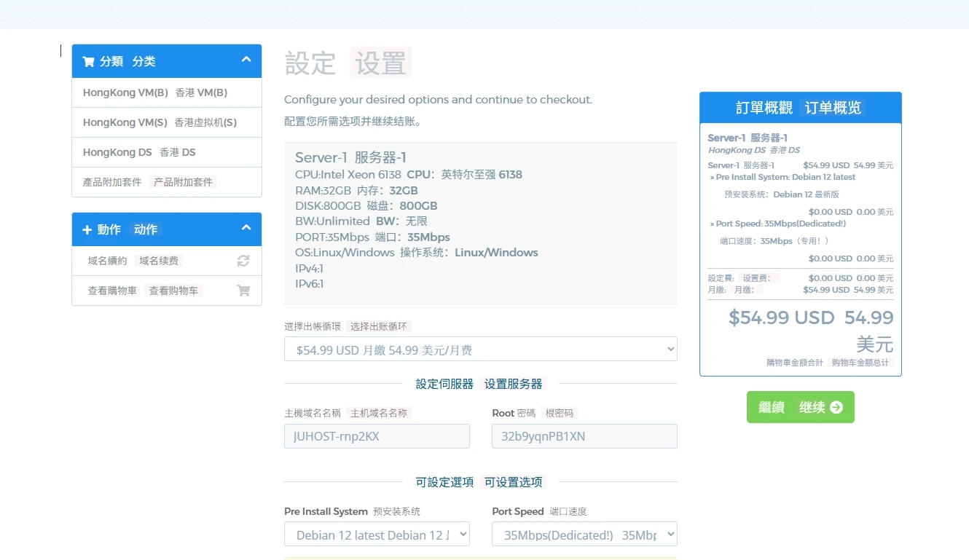
Task: Click the IPv4:1 spec line
Action: pos(310,269)
